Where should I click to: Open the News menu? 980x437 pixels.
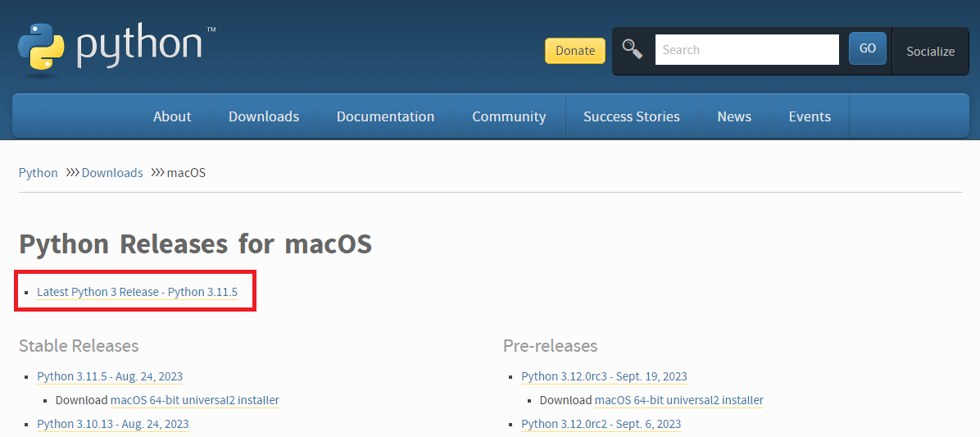pyautogui.click(x=734, y=116)
